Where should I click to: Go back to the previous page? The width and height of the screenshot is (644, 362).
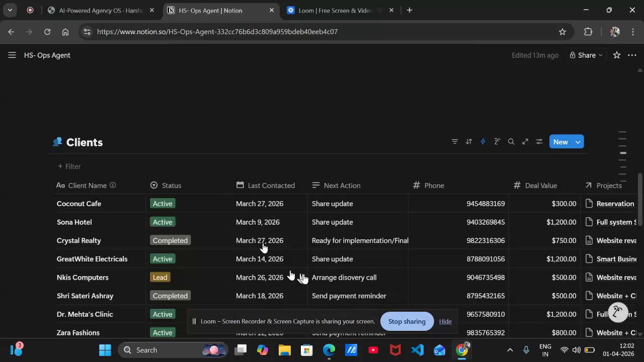tap(11, 32)
